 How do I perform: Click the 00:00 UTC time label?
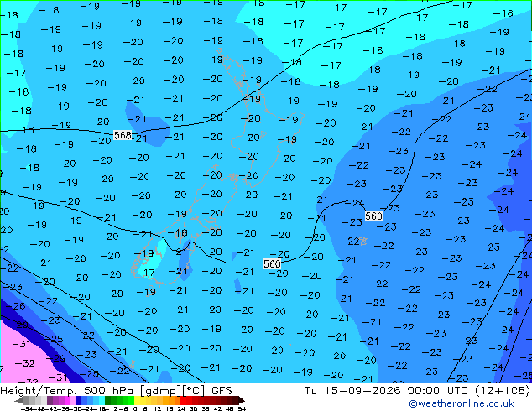[439, 391]
